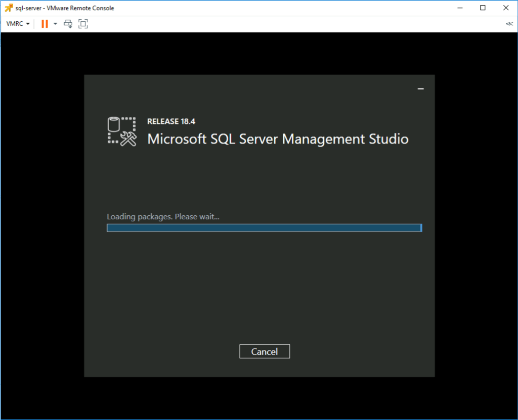Click the orange pause virtual machine icon
The height and width of the screenshot is (420, 518).
[x=45, y=24]
